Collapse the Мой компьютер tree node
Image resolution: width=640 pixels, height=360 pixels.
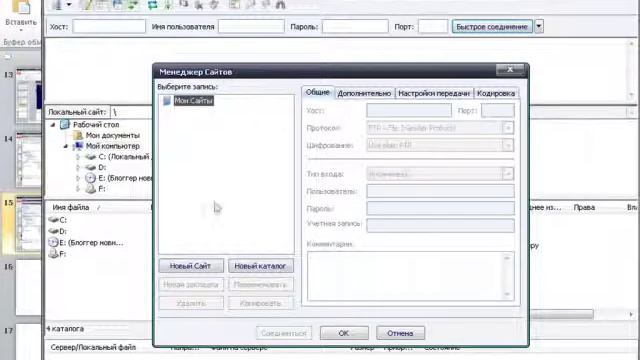(x=66, y=146)
